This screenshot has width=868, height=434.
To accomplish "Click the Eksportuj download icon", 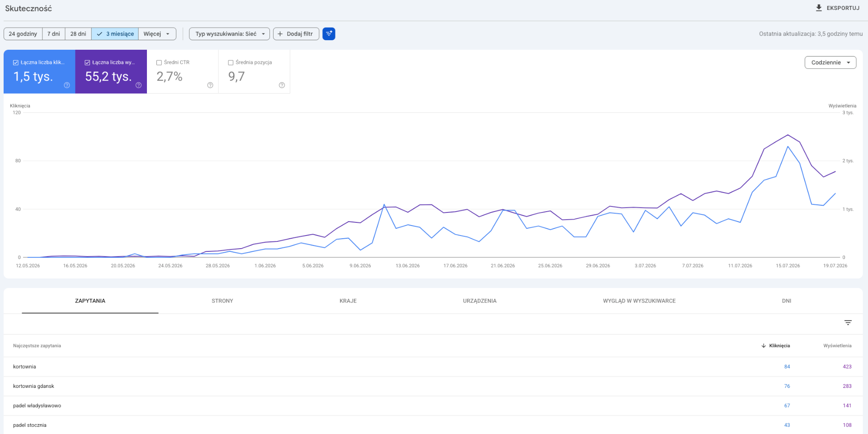I will 819,8.
